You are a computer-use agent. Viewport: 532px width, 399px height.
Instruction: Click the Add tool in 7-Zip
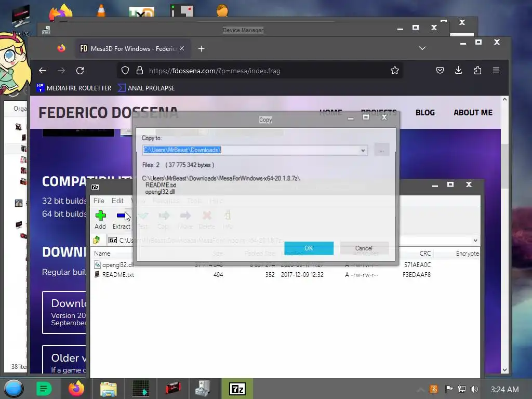pyautogui.click(x=100, y=220)
